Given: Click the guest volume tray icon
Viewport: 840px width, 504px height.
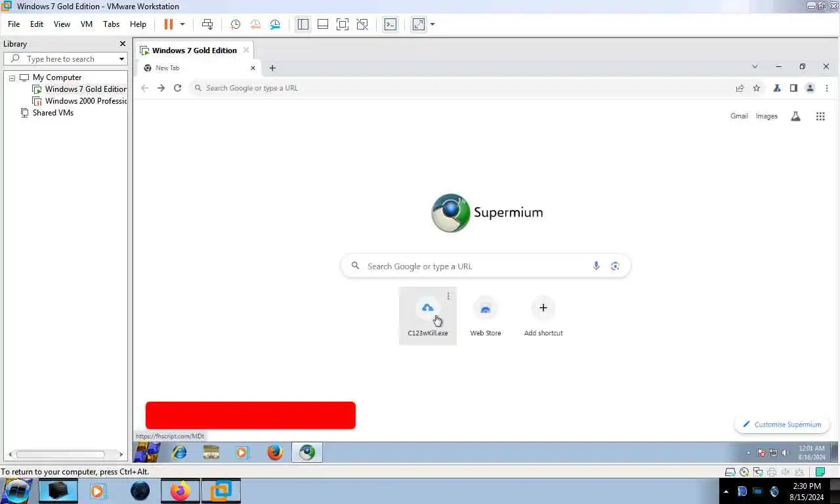Looking at the screenshot, I should (786, 453).
